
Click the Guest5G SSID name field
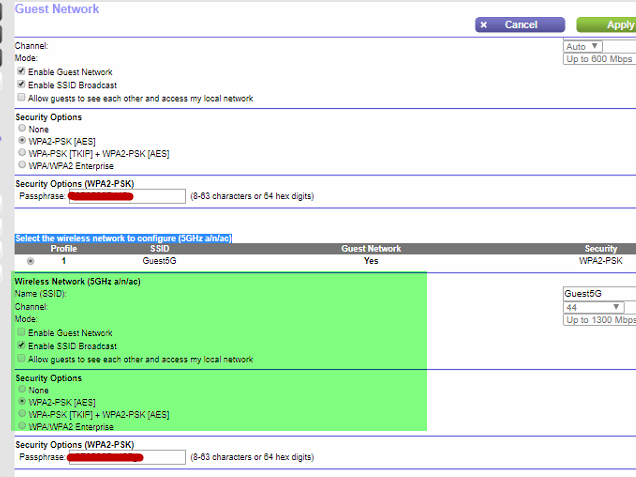pos(598,294)
